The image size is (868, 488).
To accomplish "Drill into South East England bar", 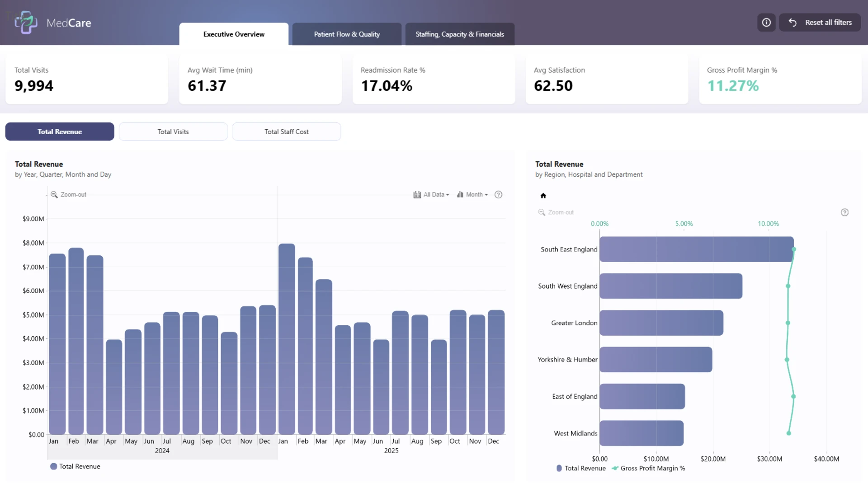I will [697, 249].
